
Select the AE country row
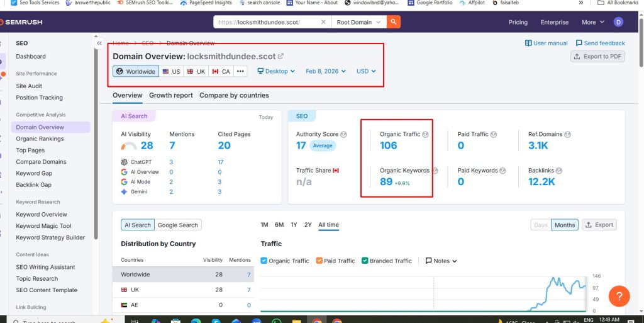point(183,305)
